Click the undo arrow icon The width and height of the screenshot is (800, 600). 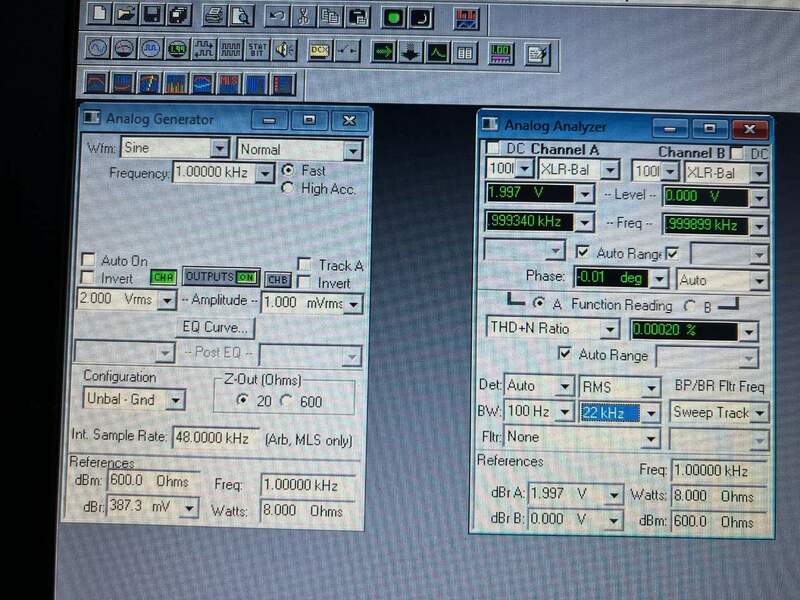coord(278,16)
